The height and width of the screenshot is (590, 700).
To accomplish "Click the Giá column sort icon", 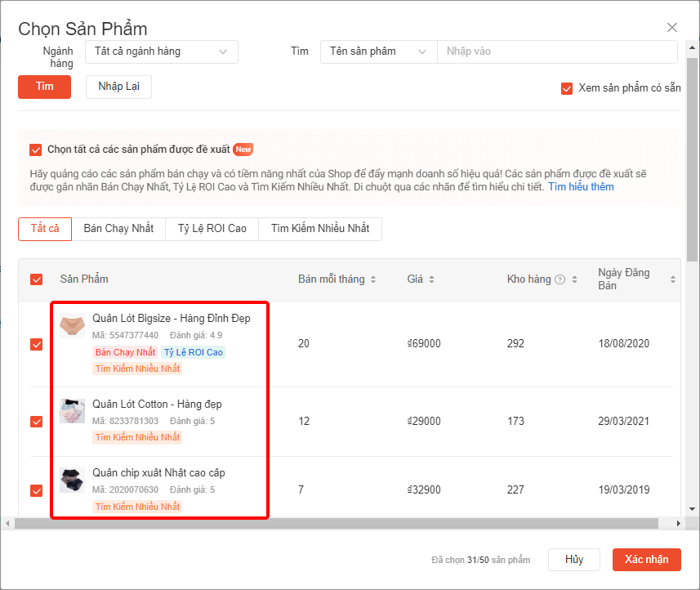I will (431, 279).
